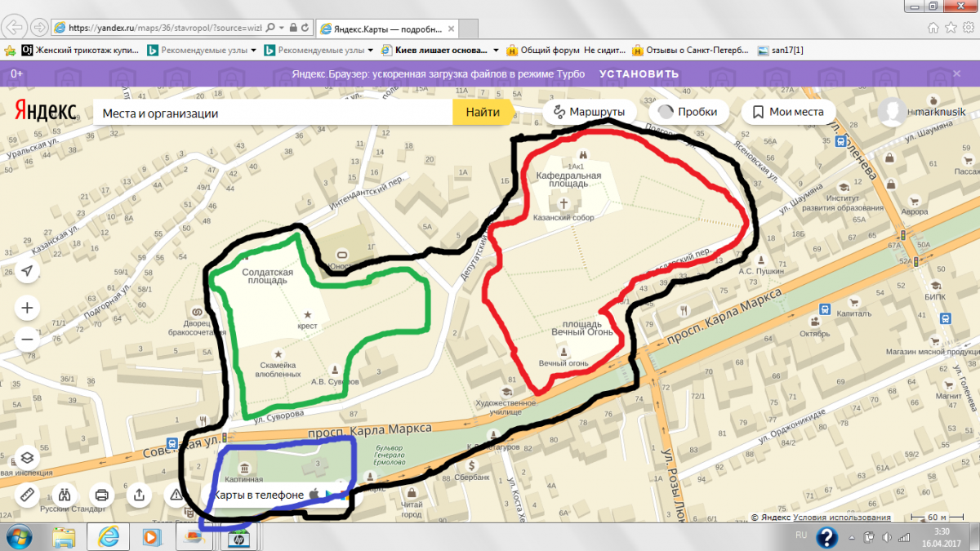
Task: Click the Читай город shop marker
Action: (x=413, y=492)
